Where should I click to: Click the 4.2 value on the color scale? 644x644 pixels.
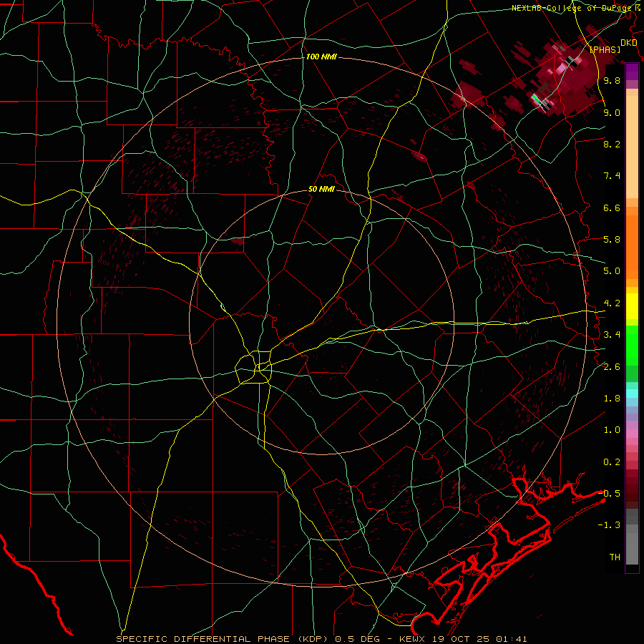612,303
